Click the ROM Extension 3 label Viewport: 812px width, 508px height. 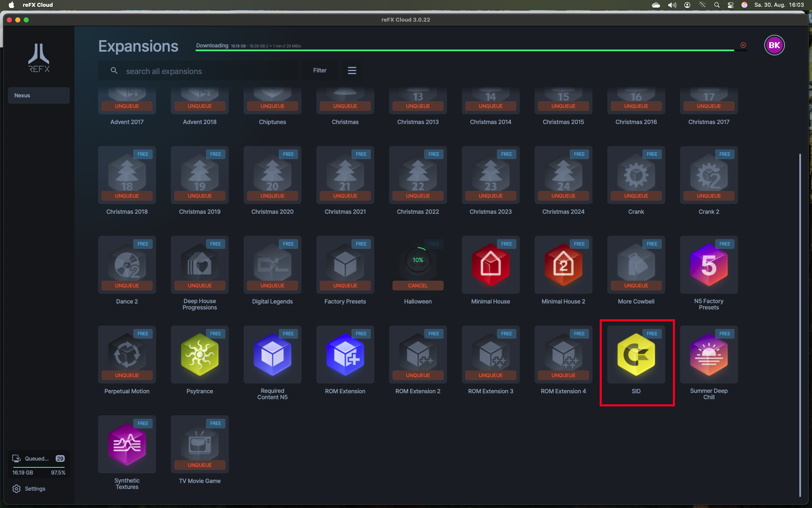[491, 391]
